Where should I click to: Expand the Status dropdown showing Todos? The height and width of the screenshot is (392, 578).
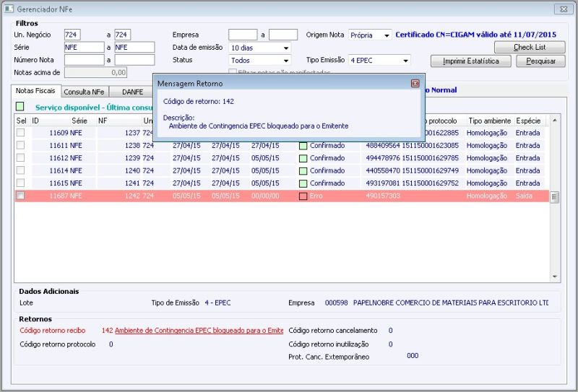286,61
